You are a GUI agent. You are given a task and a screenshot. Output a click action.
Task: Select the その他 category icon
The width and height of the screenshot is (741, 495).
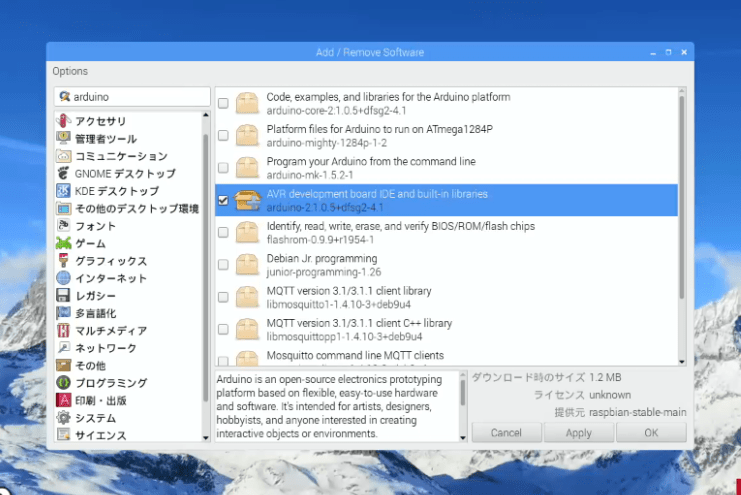point(63,365)
